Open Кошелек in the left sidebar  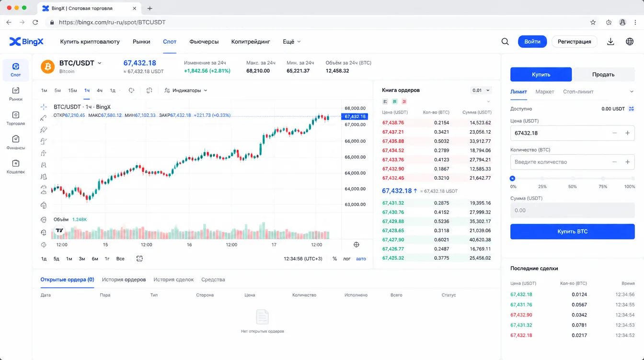16,167
